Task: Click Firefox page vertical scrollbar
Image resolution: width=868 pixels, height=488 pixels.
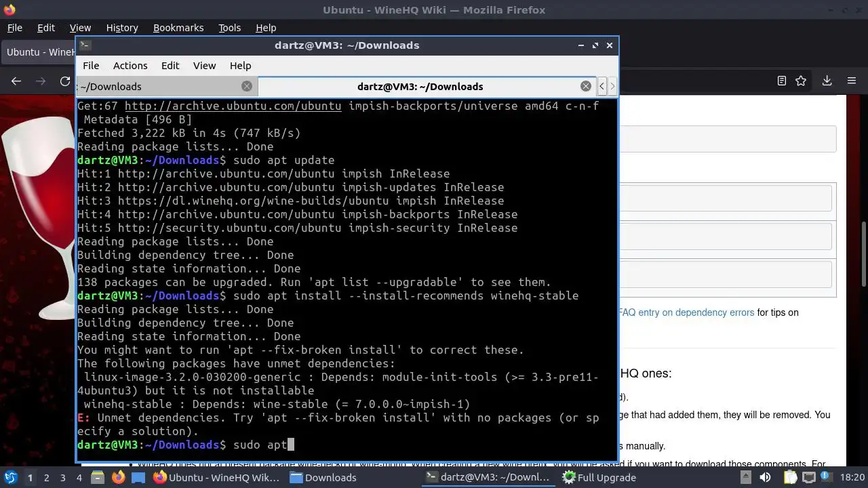Action: pyautogui.click(x=863, y=255)
